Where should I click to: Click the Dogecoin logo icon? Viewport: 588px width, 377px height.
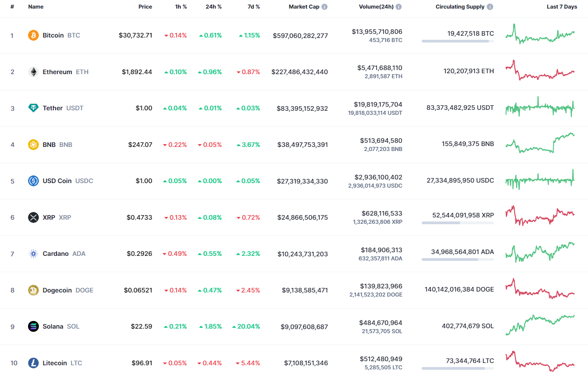[x=33, y=290]
